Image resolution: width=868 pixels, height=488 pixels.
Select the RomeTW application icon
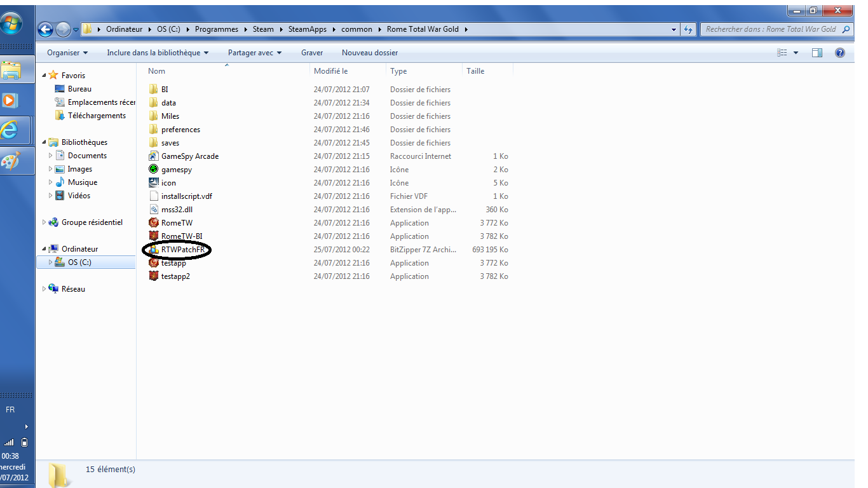click(153, 223)
